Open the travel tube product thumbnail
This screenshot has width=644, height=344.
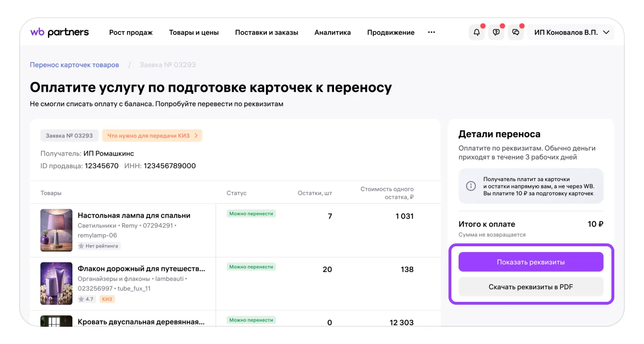57,284
